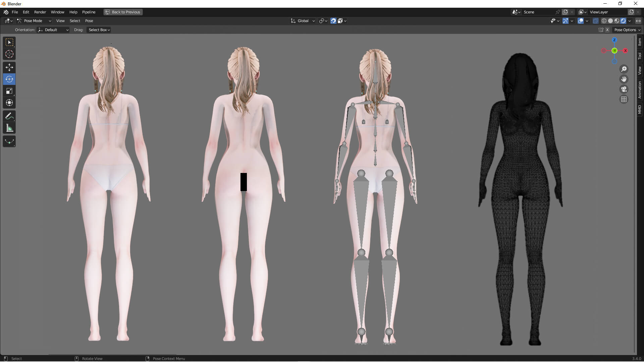Switch to wireframe viewport shading
The width and height of the screenshot is (644, 362).
[604, 21]
